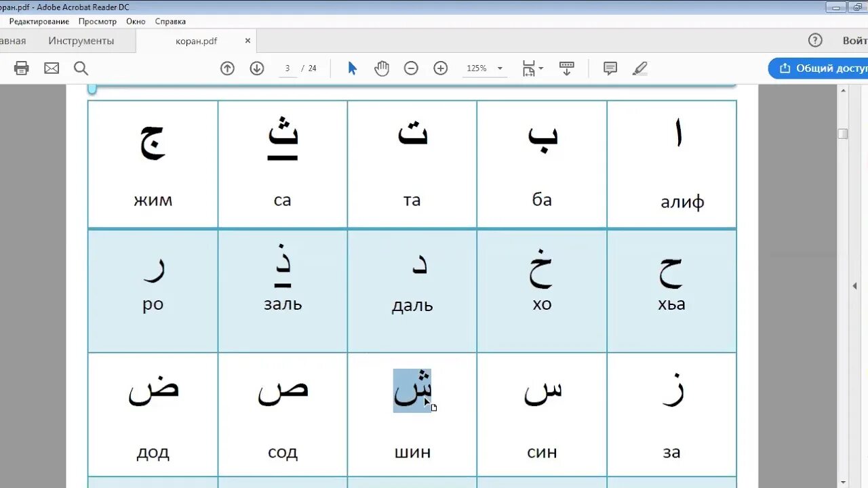Open help question mark icon
The height and width of the screenshot is (488, 868).
click(x=815, y=40)
